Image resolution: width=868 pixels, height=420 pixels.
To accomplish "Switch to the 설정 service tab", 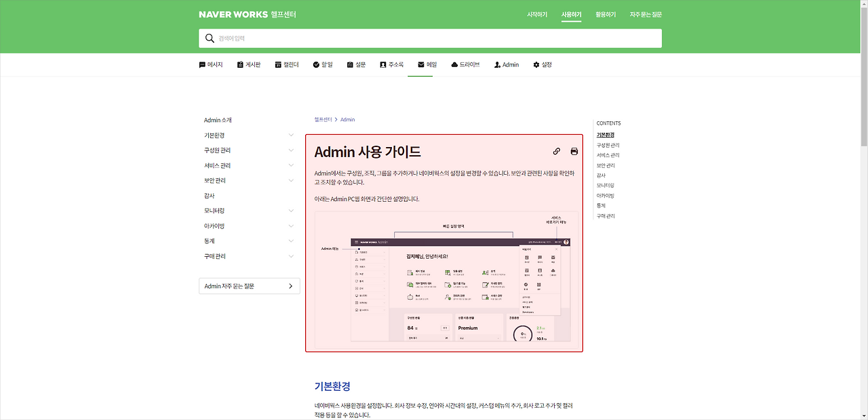I will point(542,64).
